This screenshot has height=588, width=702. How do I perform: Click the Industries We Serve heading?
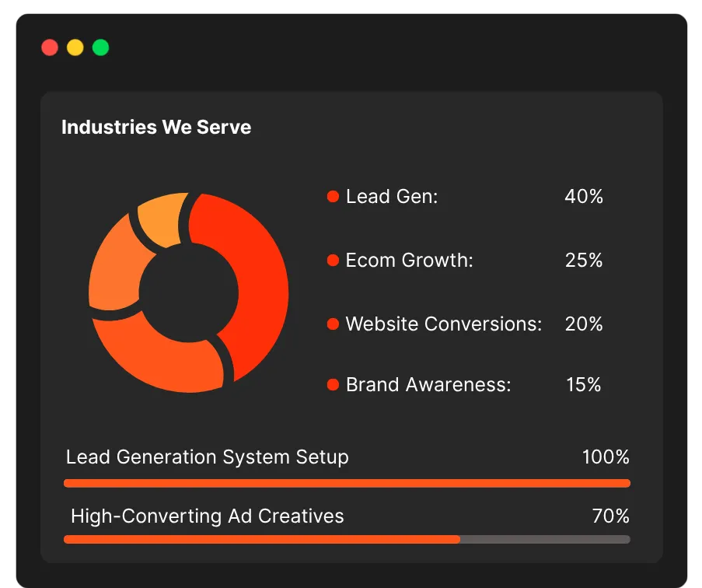pyautogui.click(x=156, y=128)
